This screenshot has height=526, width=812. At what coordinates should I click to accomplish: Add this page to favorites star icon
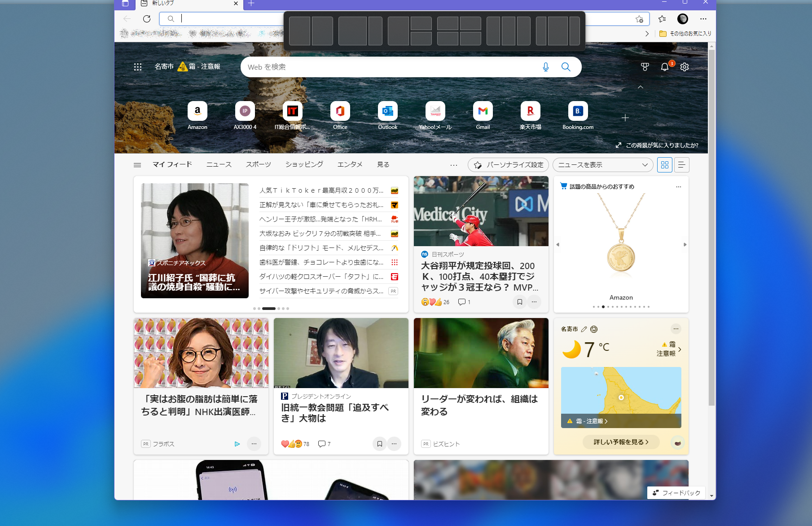[639, 19]
